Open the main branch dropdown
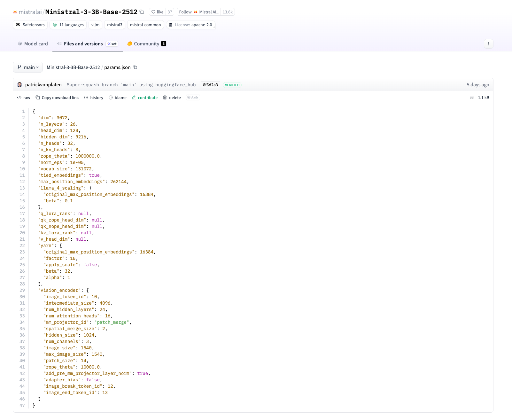The height and width of the screenshot is (420, 512). point(28,67)
